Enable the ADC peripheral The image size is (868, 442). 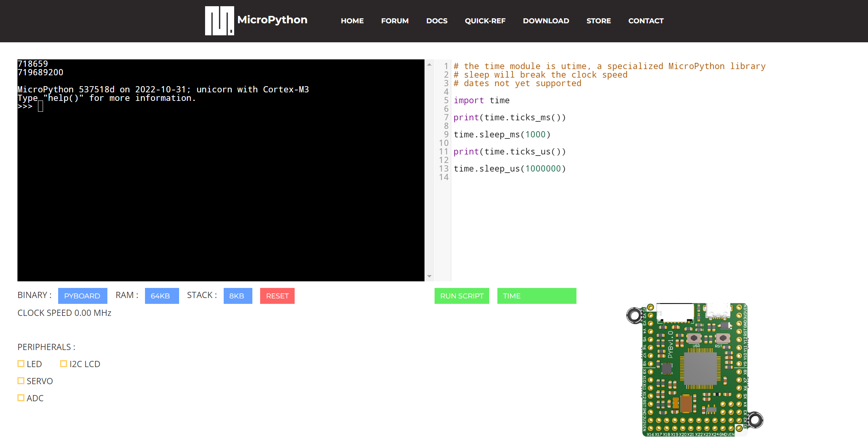click(21, 397)
